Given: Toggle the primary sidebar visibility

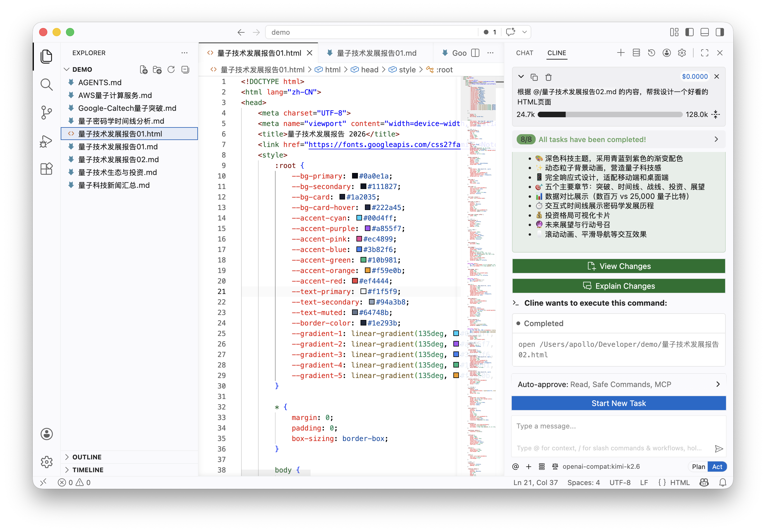Looking at the screenshot, I should pyautogui.click(x=690, y=32).
